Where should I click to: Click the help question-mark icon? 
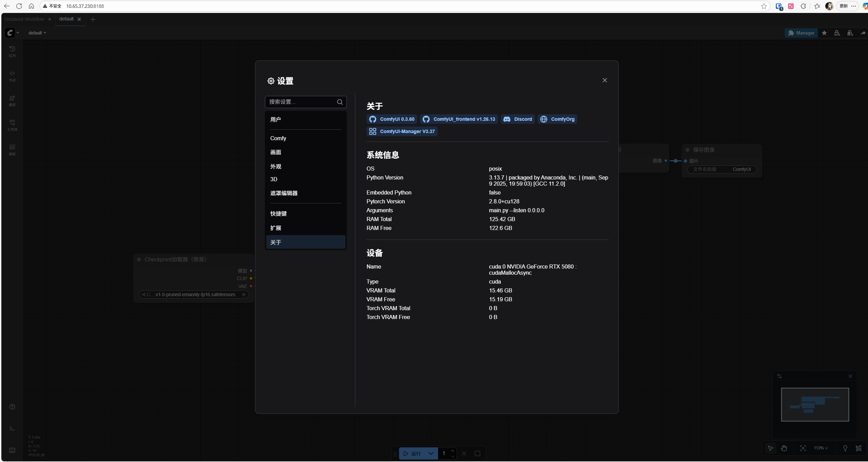tap(12, 407)
